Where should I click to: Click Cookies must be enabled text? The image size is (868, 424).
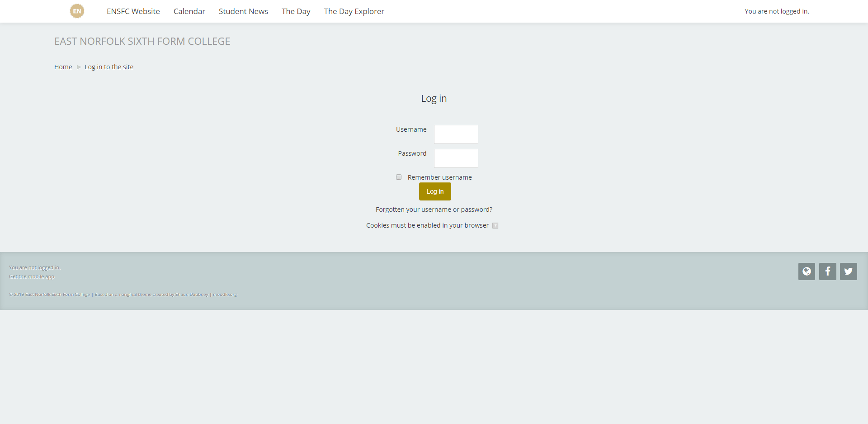tap(427, 225)
